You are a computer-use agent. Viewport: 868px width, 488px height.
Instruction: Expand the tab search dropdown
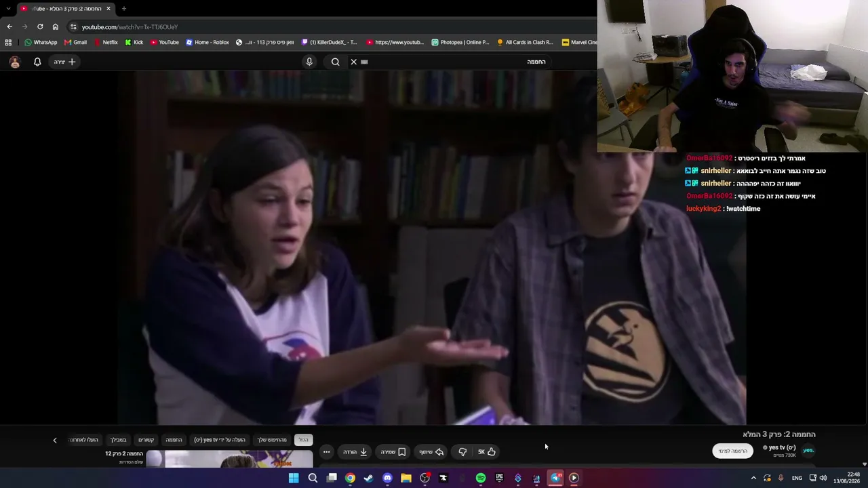click(8, 9)
